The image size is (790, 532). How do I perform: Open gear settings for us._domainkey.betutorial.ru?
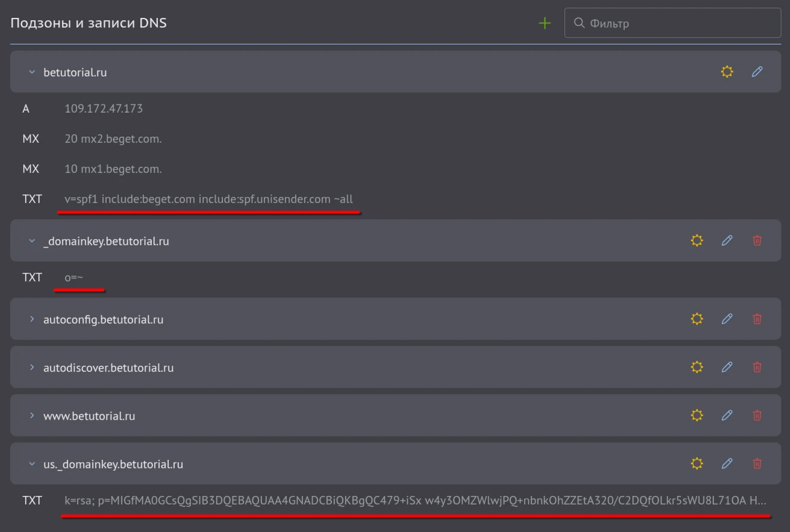697,463
